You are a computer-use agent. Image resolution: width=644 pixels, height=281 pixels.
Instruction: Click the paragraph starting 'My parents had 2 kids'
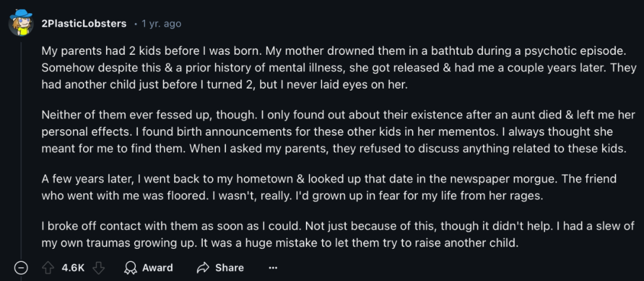(x=339, y=68)
